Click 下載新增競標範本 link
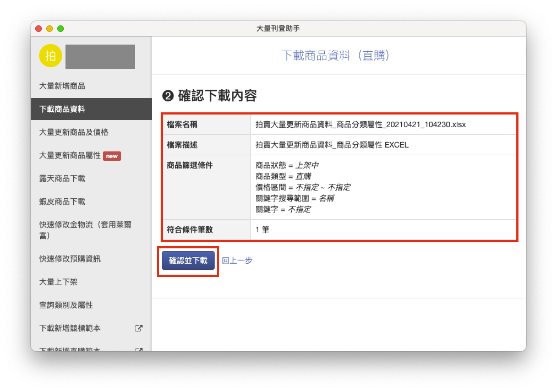Viewport: 557px width, 392px height. [x=70, y=328]
